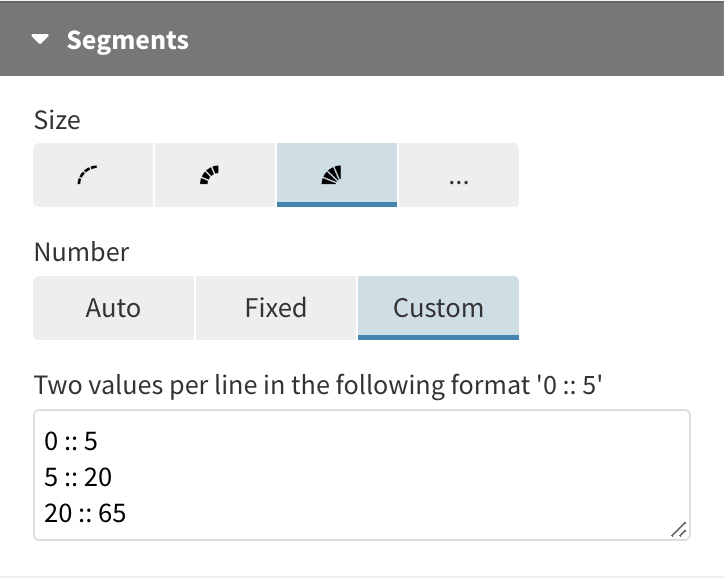
Task: Click the blank space right of '20 :: 65'
Action: pos(400,514)
